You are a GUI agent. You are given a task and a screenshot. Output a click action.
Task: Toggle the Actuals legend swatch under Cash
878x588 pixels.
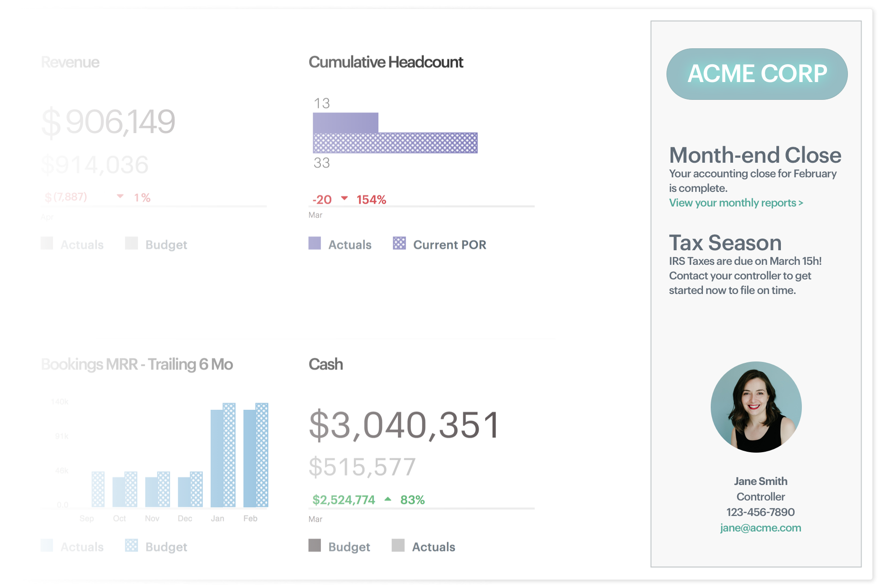click(398, 545)
